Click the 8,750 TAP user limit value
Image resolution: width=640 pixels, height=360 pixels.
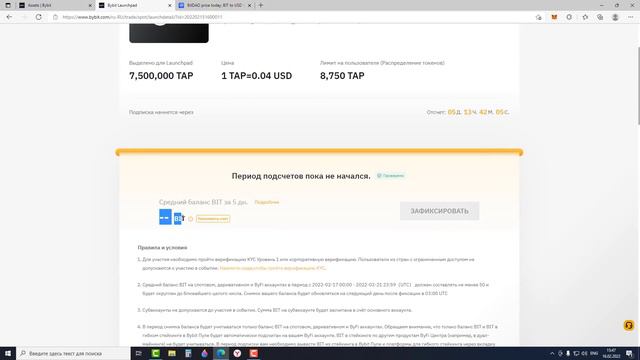pos(342,76)
